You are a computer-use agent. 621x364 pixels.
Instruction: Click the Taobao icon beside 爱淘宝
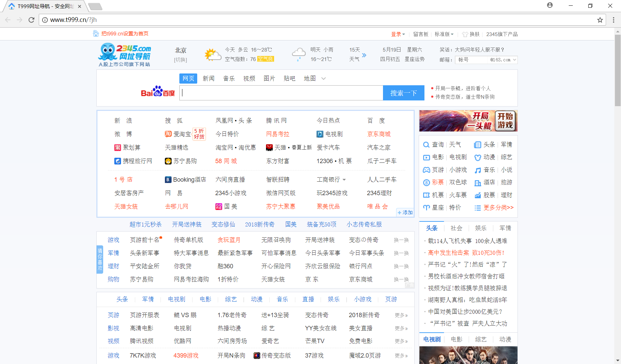click(x=168, y=134)
